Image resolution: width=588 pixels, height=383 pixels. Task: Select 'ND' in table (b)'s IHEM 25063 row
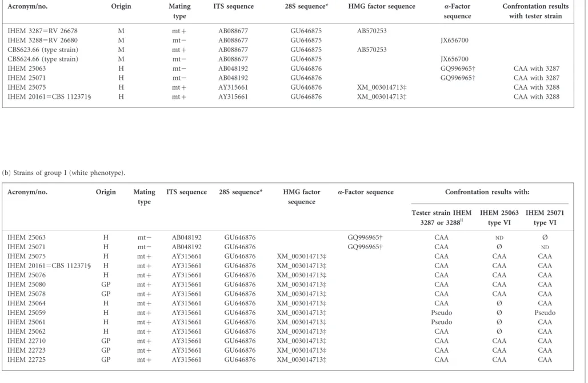click(499, 238)
